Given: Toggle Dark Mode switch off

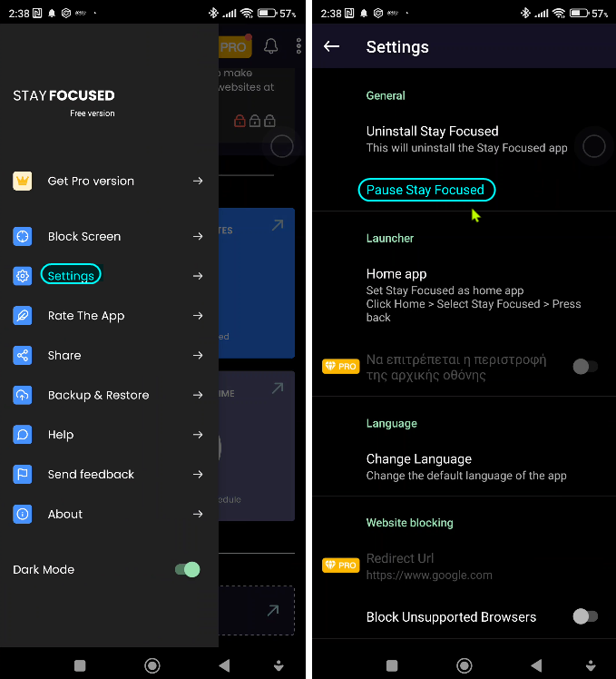Looking at the screenshot, I should click(x=188, y=569).
